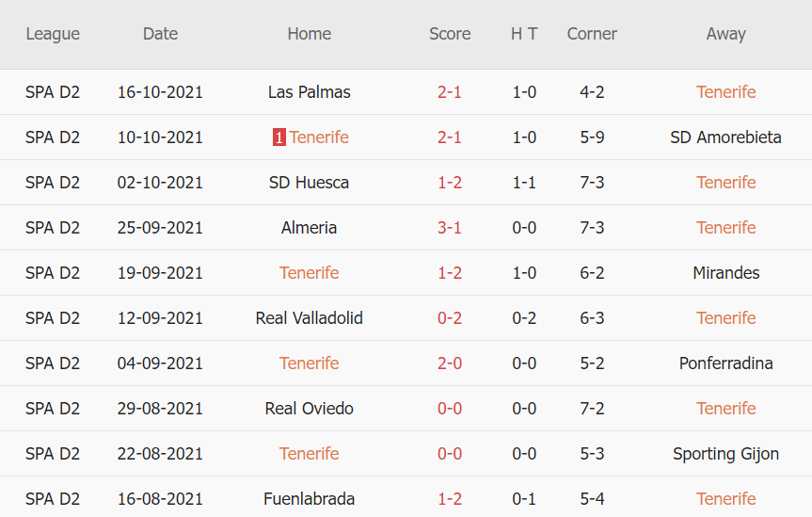Image resolution: width=812 pixels, height=517 pixels.
Task: Click the Away column header
Action: [x=725, y=34]
